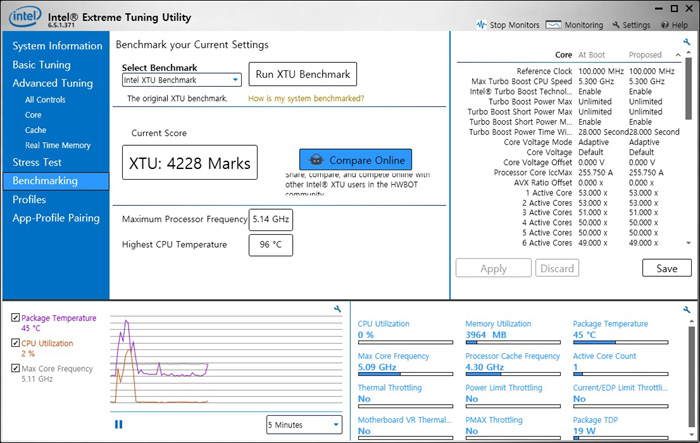The image size is (700, 443).
Task: Open Stress Test section
Action: 37,163
